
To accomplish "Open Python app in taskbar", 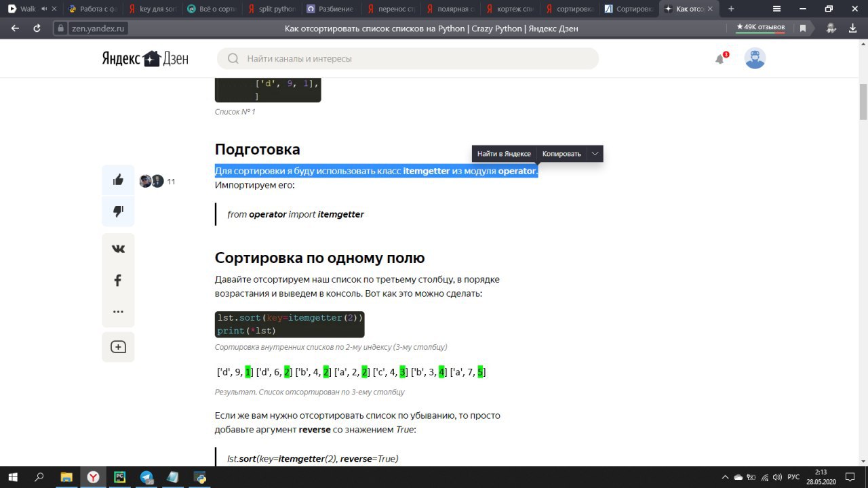I will (x=200, y=477).
